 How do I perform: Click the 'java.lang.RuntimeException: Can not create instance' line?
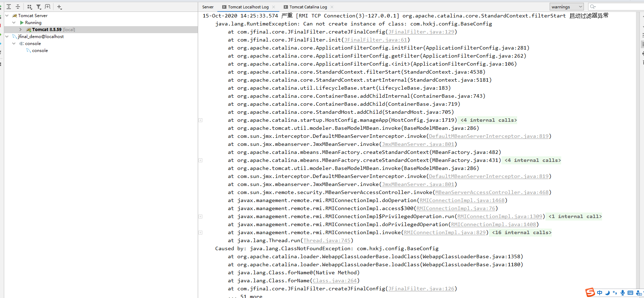[354, 24]
